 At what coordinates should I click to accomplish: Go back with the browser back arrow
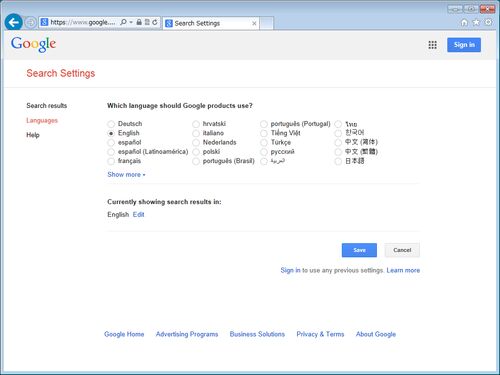(14, 23)
